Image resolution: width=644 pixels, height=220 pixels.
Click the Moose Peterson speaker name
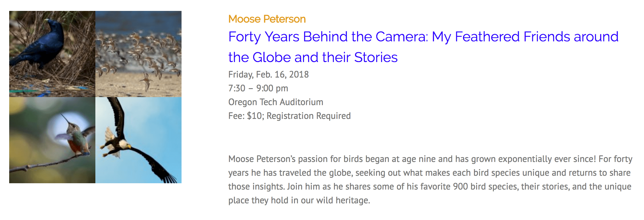click(267, 19)
